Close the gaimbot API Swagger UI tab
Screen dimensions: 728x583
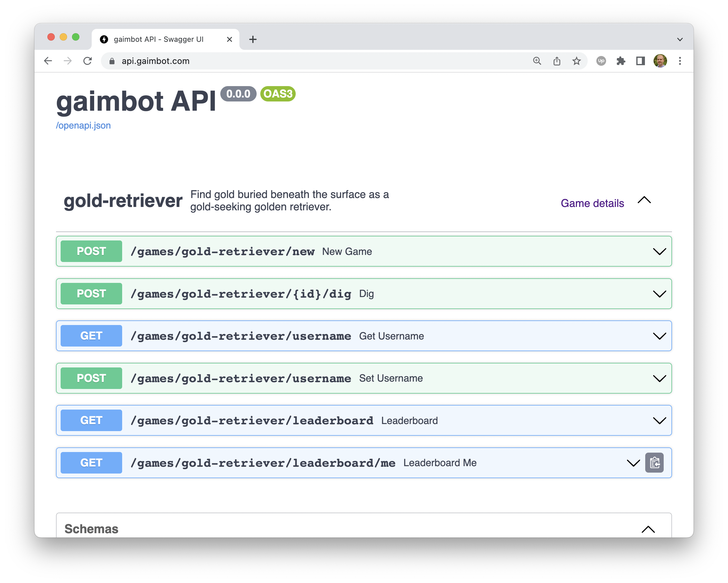click(229, 39)
